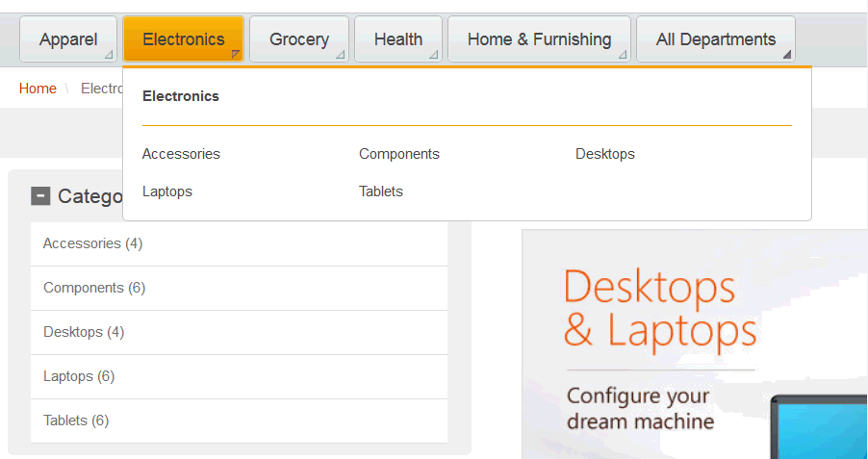Expand the Grocery department menu

point(299,39)
